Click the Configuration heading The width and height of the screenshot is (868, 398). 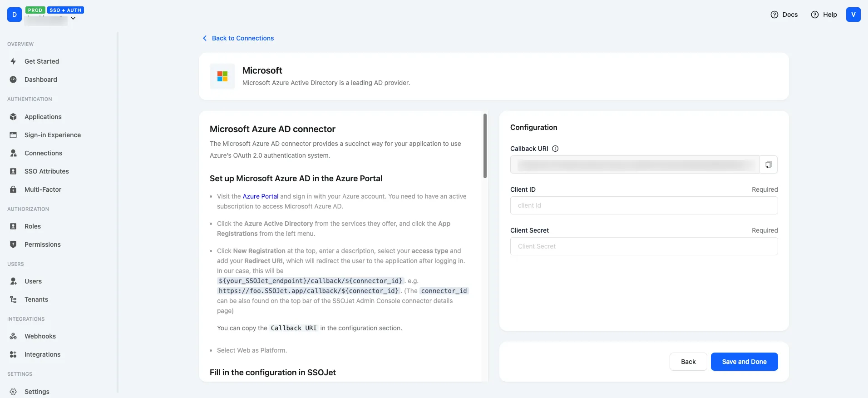coord(534,127)
